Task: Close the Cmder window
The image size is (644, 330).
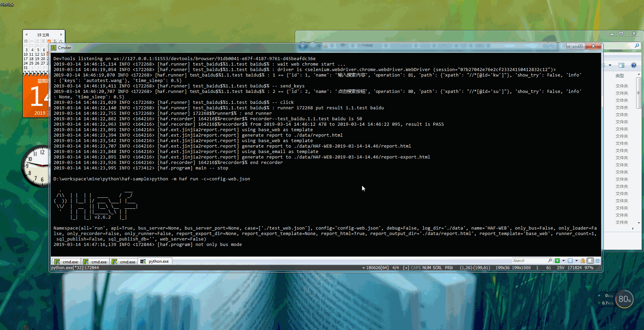Action: coord(593,46)
